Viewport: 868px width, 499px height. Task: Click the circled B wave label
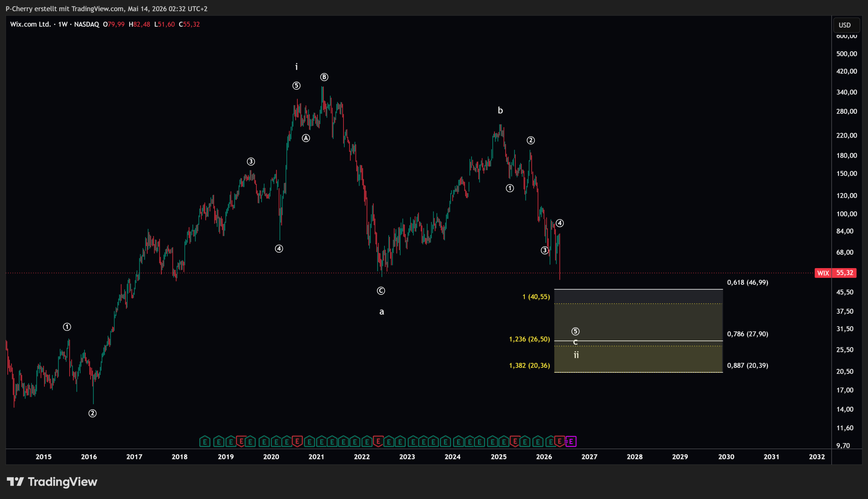tap(324, 77)
